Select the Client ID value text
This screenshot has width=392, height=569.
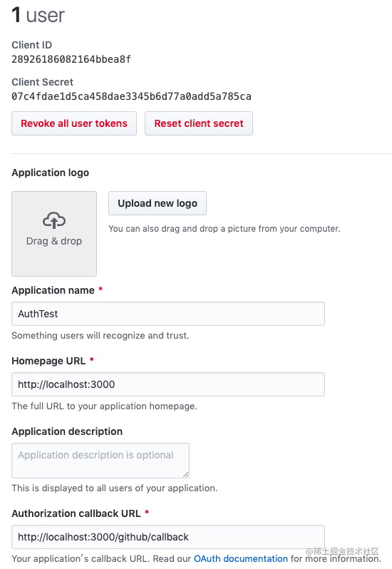tap(71, 59)
